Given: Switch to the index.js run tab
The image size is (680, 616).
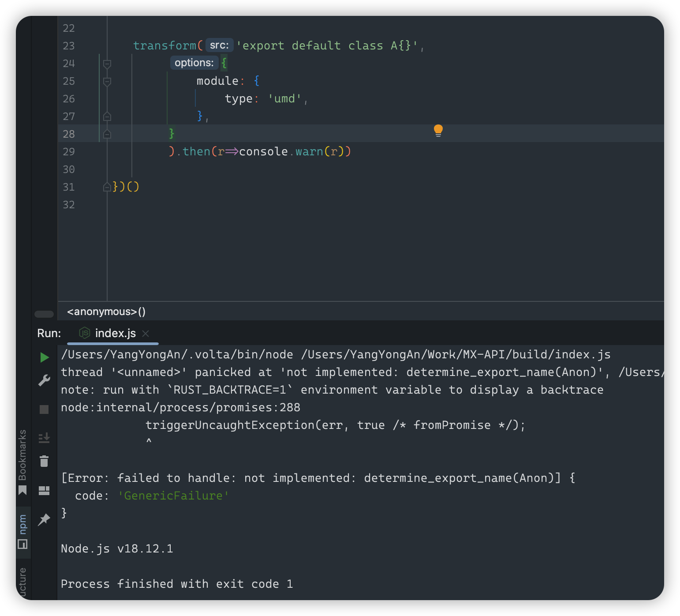Looking at the screenshot, I should coord(116,333).
